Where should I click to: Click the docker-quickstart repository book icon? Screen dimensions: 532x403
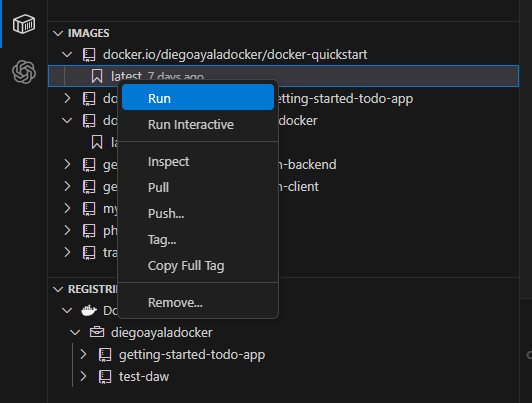89,55
